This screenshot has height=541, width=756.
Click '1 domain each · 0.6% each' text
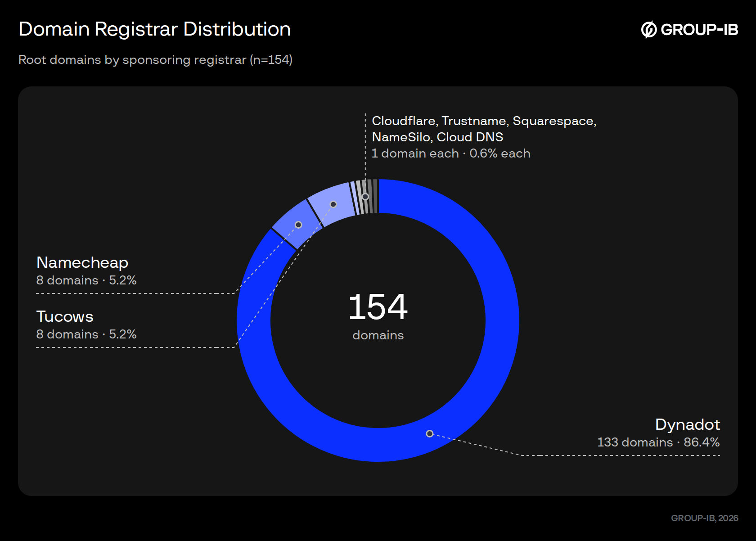[451, 153]
